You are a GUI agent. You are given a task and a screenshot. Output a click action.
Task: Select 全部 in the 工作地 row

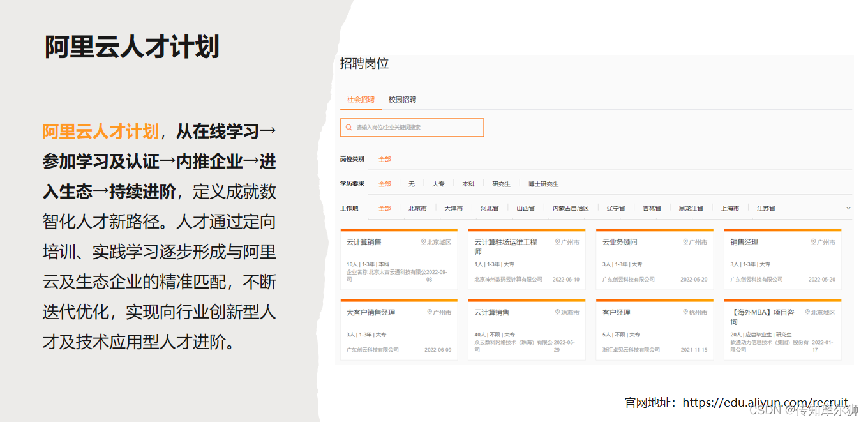click(x=384, y=208)
